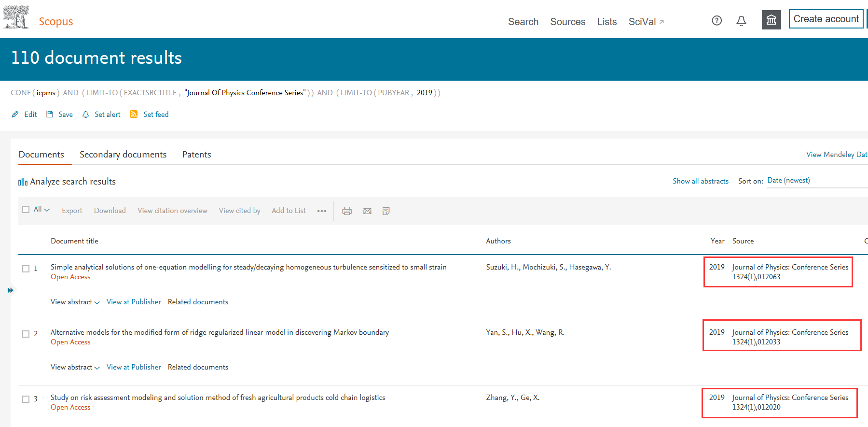The height and width of the screenshot is (427, 868).
Task: Click the create bibliography icon
Action: 386,211
